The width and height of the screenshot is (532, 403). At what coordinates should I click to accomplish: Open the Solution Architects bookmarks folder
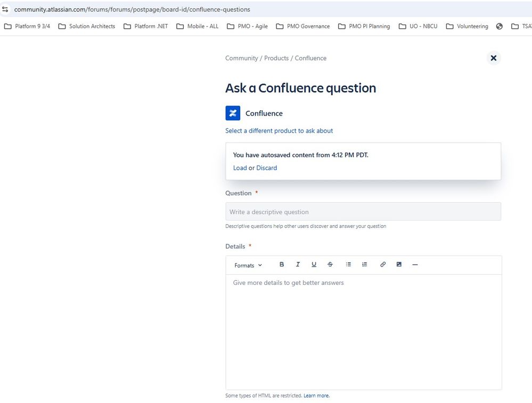pos(87,26)
